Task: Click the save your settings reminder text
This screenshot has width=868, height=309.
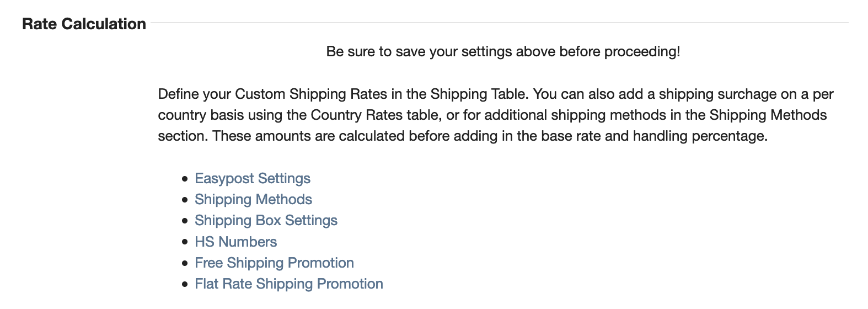Action: [503, 52]
